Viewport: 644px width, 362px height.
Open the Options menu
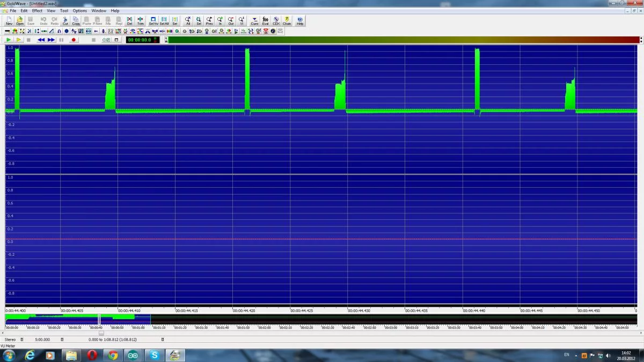tap(79, 11)
